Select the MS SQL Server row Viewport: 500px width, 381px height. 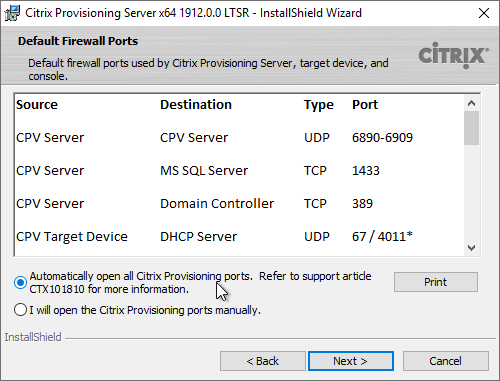point(239,171)
